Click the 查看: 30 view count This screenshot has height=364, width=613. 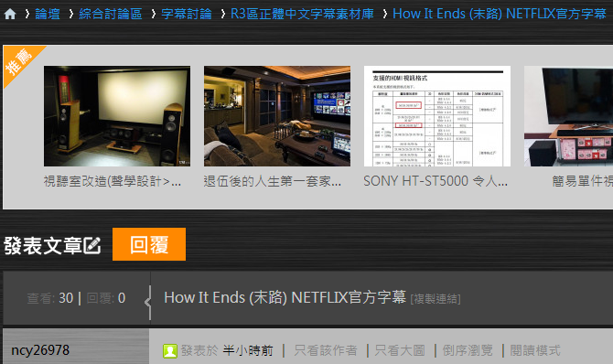pos(50,298)
